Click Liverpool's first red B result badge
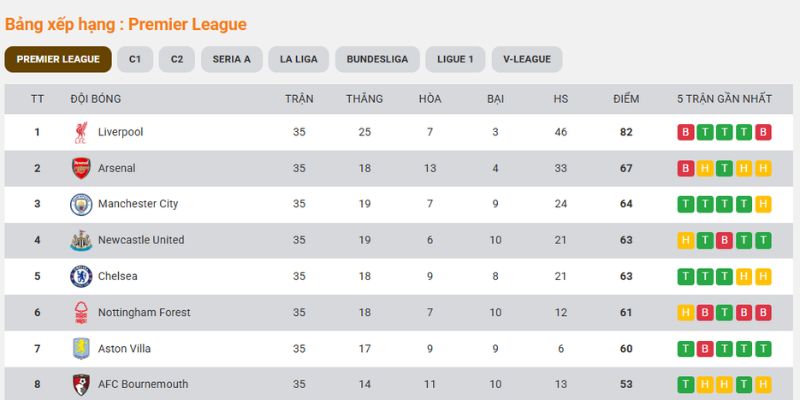This screenshot has height=400, width=800. pos(685,132)
